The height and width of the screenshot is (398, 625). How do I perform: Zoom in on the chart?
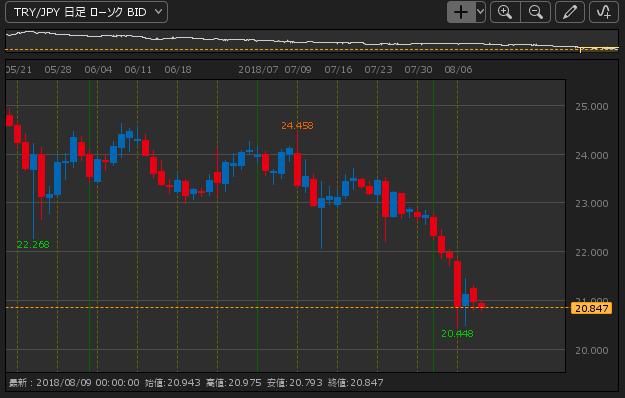tap(505, 12)
